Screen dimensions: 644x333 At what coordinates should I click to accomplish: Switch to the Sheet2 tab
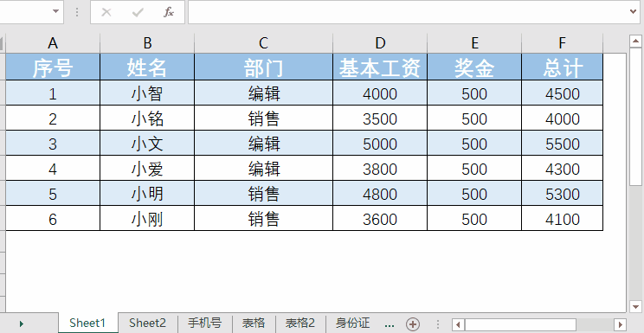tap(147, 323)
